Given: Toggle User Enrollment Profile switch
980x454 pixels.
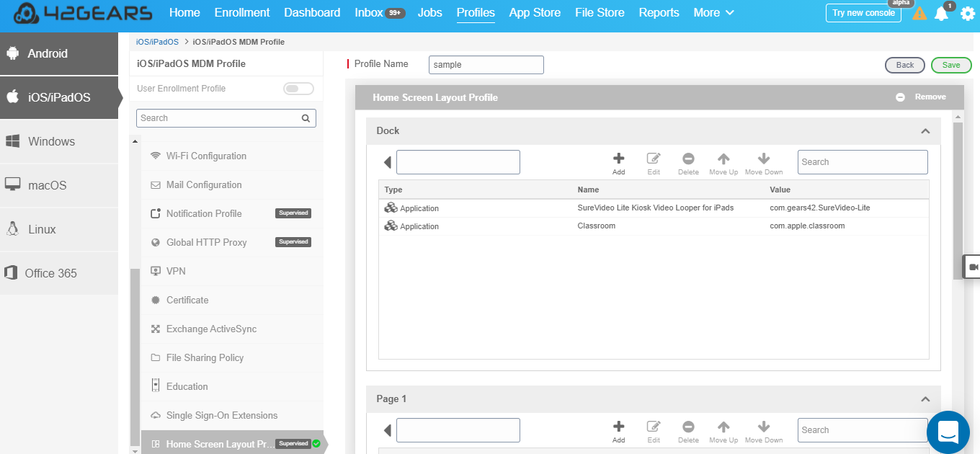Looking at the screenshot, I should [298, 89].
